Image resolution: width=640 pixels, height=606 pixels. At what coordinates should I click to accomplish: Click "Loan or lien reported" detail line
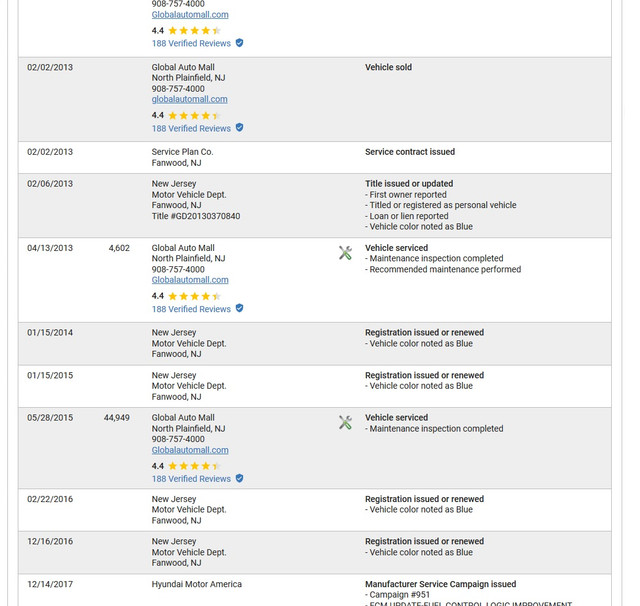pyautogui.click(x=407, y=216)
